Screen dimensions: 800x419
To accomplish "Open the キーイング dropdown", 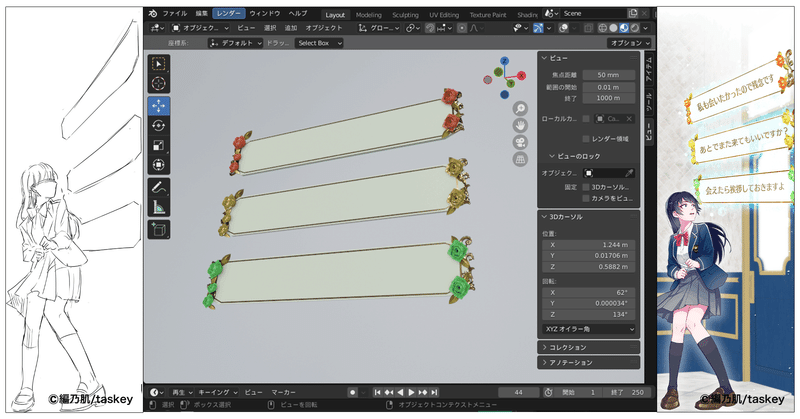I will (x=218, y=392).
